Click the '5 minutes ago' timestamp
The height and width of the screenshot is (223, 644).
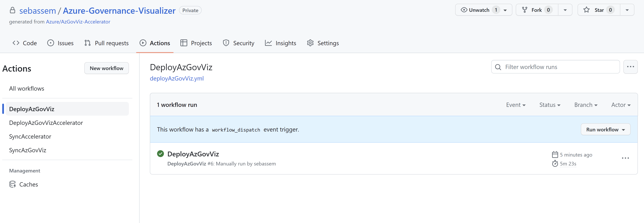576,155
